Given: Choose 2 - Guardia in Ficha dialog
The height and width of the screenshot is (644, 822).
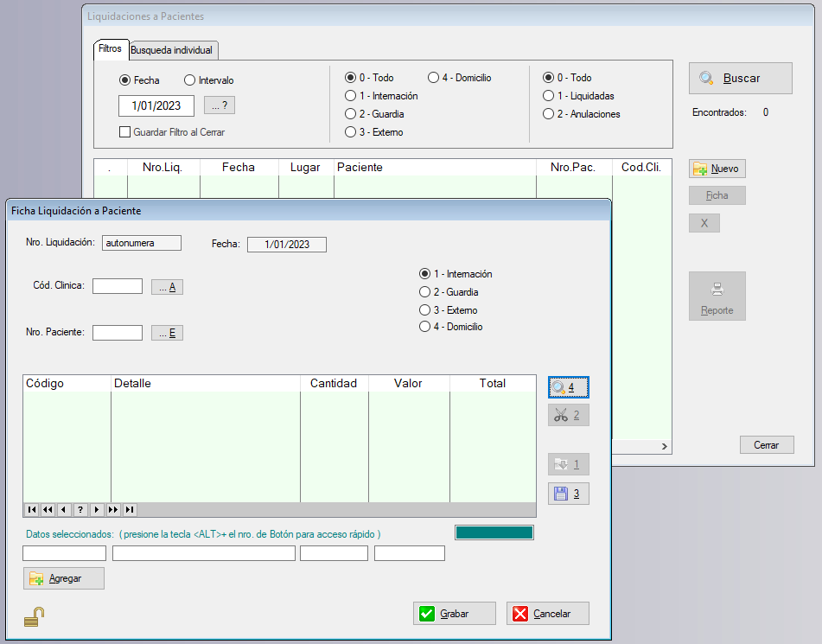Looking at the screenshot, I should pos(424,292).
